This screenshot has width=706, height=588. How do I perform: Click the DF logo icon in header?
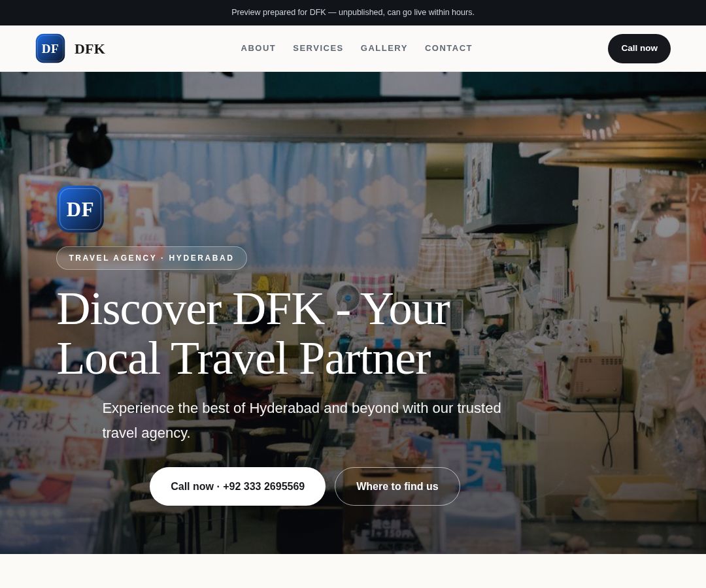pyautogui.click(x=50, y=48)
